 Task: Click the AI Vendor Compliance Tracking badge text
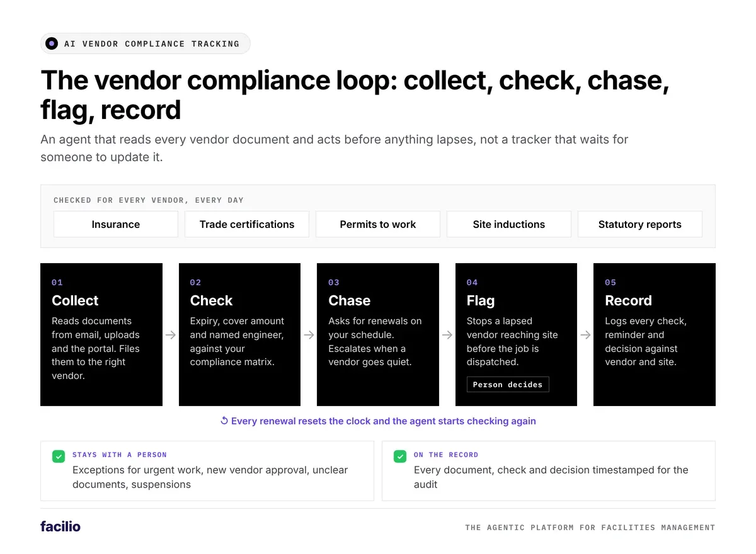[x=152, y=44]
